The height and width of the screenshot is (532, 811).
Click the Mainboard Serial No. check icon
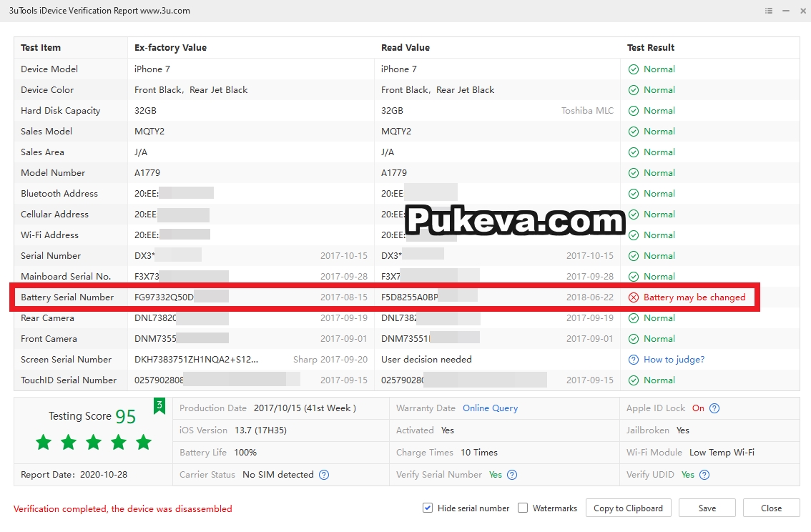[633, 277]
